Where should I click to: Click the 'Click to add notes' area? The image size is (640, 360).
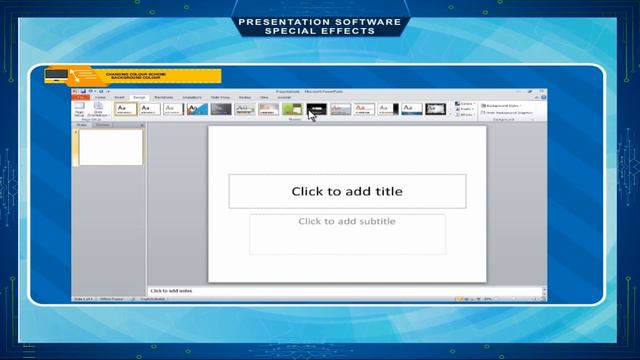345,291
